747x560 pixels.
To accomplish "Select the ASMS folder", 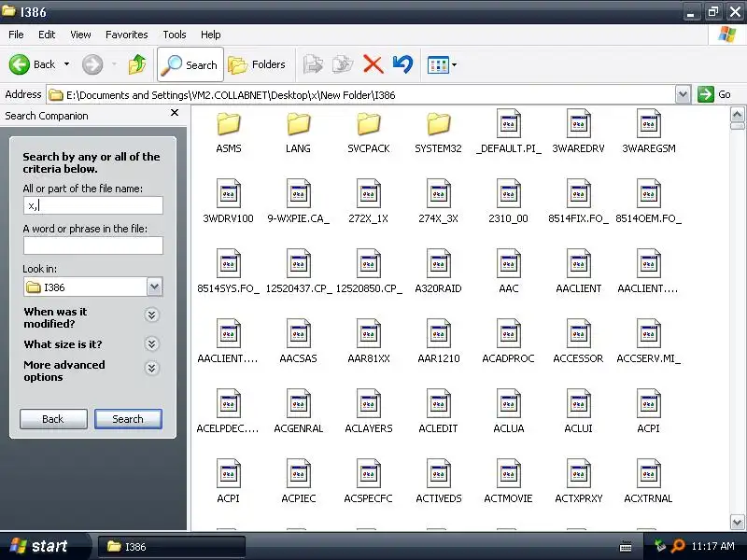I will coord(229,124).
